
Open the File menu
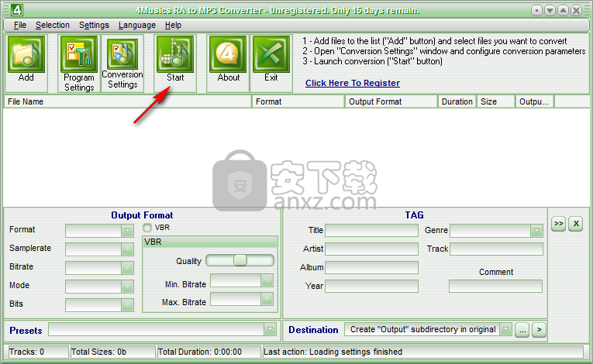tap(20, 26)
